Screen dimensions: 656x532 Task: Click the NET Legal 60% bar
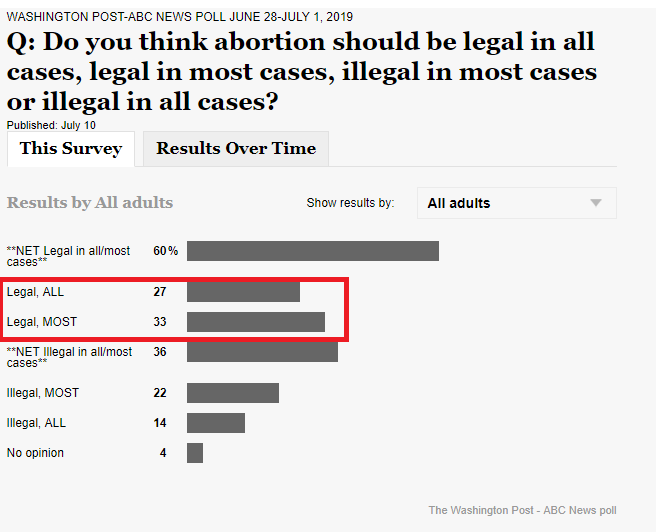313,251
